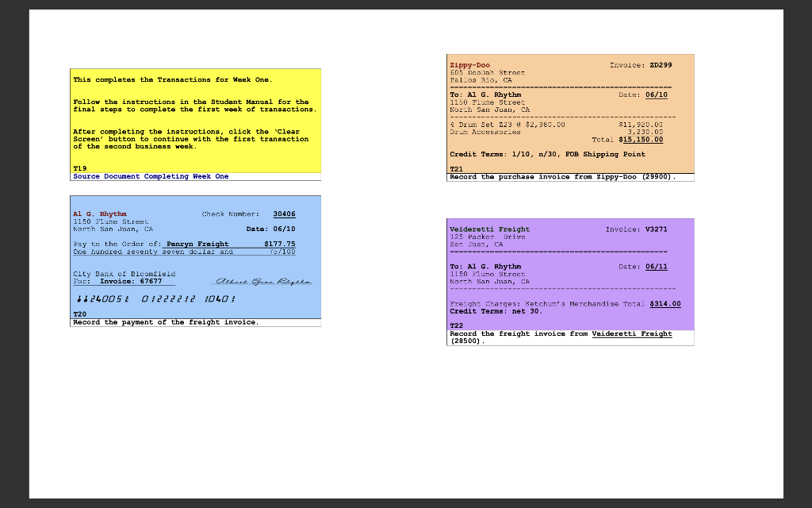This screenshot has height=508, width=812.
Task: Select the Date: 06/10 on the Zippy-Doo invoice
Action: pos(658,94)
